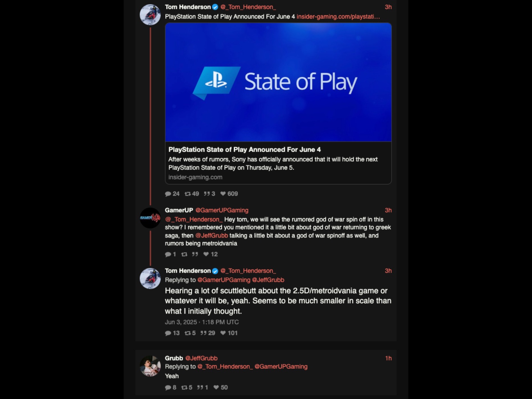Open the State of Play card image
532x399 pixels.
point(278,82)
